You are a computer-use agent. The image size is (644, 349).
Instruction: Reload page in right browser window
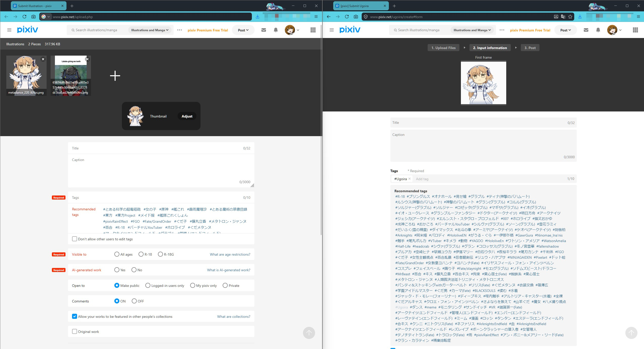[347, 17]
